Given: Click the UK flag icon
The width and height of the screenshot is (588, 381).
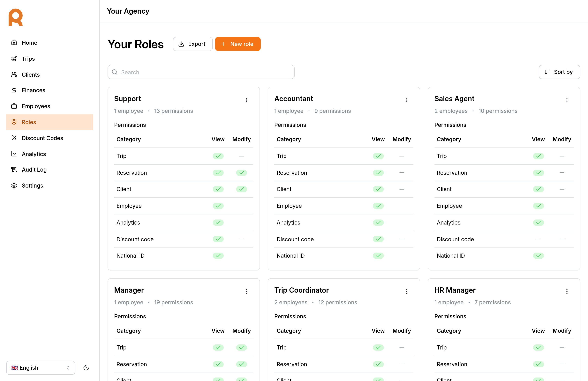Looking at the screenshot, I should click(x=15, y=368).
